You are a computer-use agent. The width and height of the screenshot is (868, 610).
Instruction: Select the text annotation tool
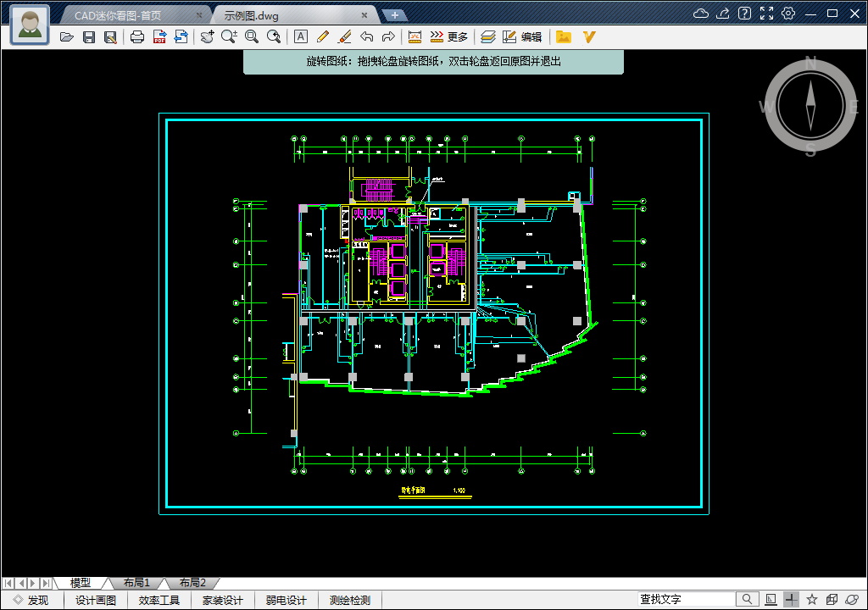300,37
